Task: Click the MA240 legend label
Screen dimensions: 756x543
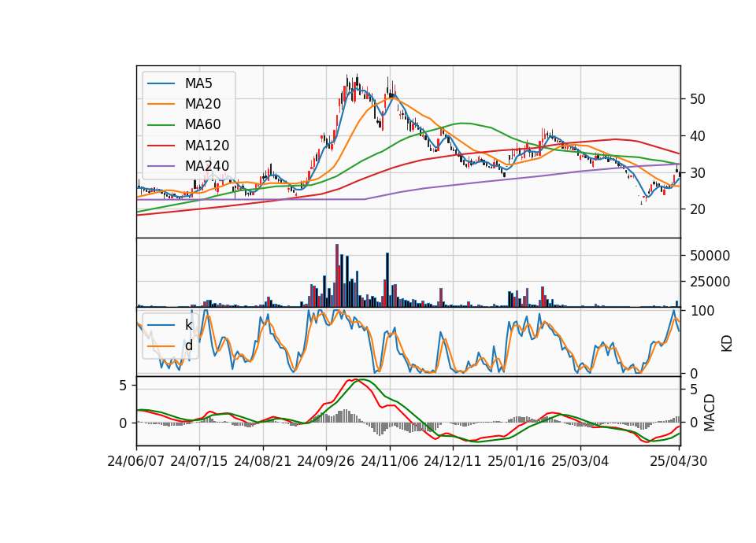Action: pyautogui.click(x=207, y=166)
